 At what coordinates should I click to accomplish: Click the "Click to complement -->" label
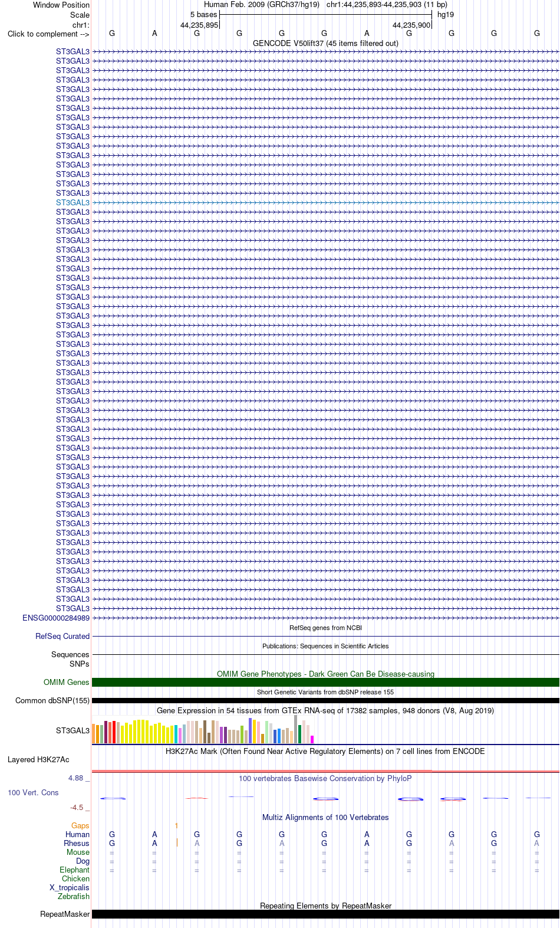[x=48, y=34]
